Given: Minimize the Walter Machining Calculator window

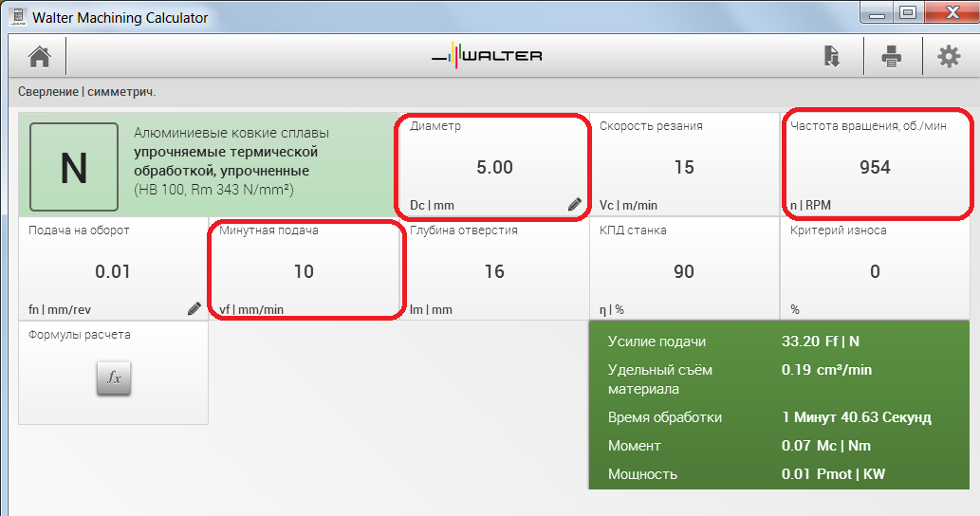Looking at the screenshot, I should [877, 12].
